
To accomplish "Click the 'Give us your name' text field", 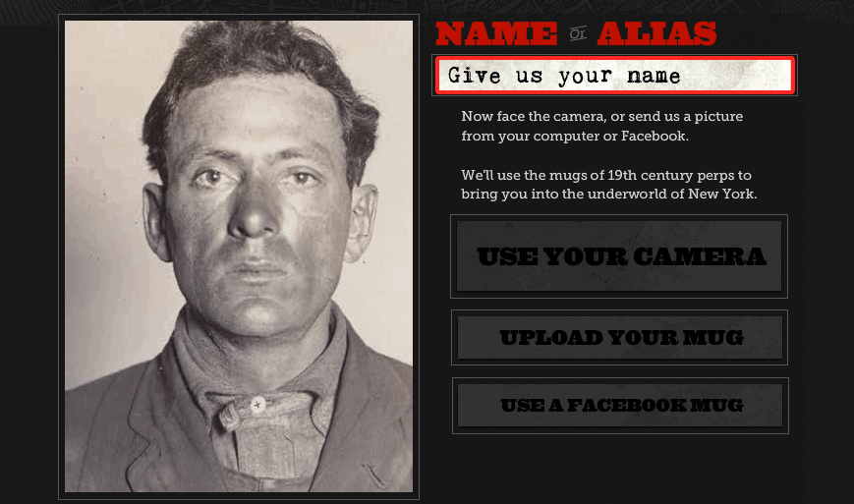I will click(614, 75).
